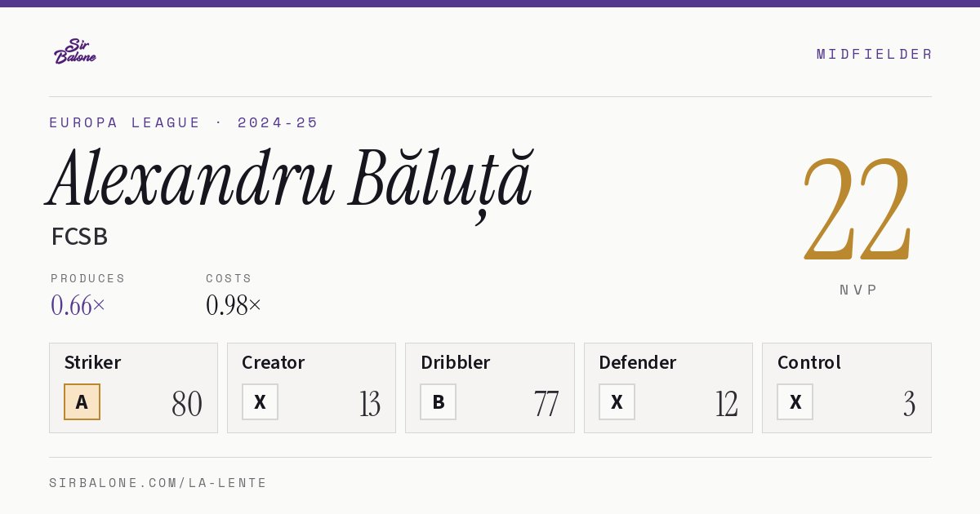Click the Creator card title
This screenshot has width=980, height=514.
(274, 362)
